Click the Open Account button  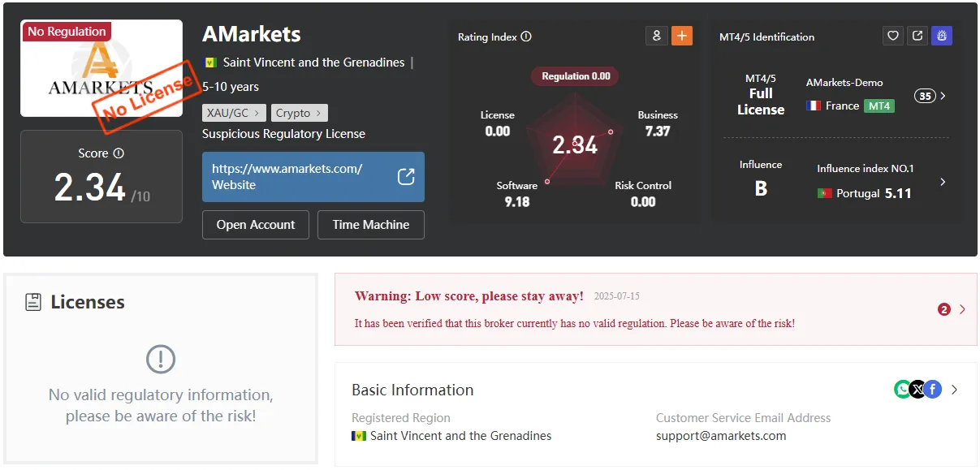coord(256,225)
